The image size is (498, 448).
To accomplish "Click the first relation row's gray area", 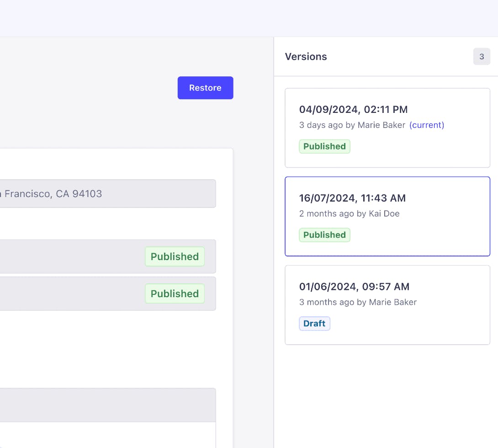I will point(69,256).
